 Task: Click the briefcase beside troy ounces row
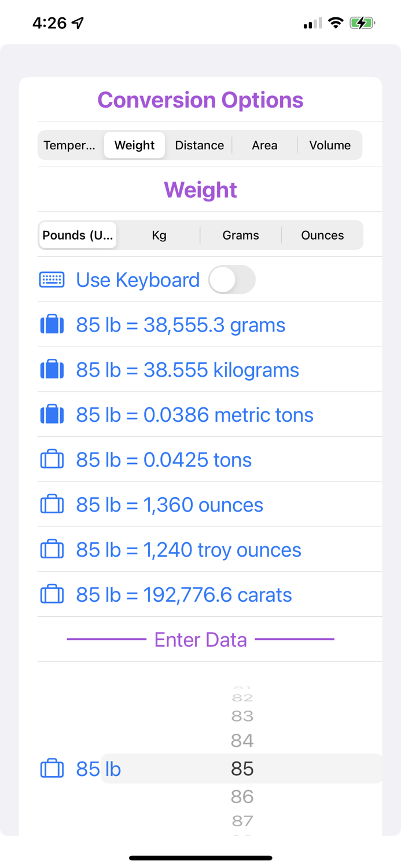[51, 549]
